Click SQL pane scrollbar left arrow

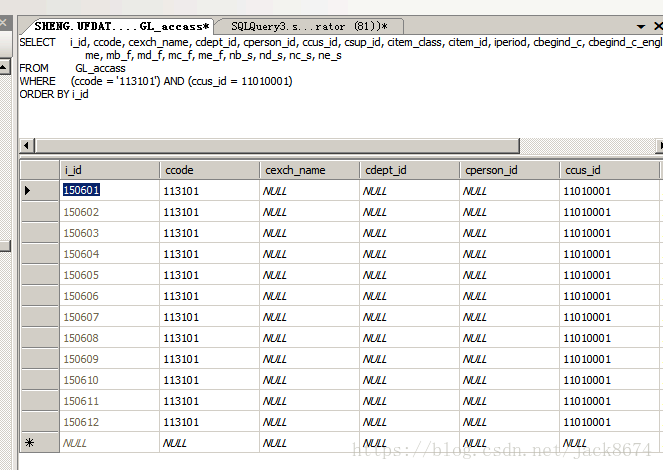[25, 146]
